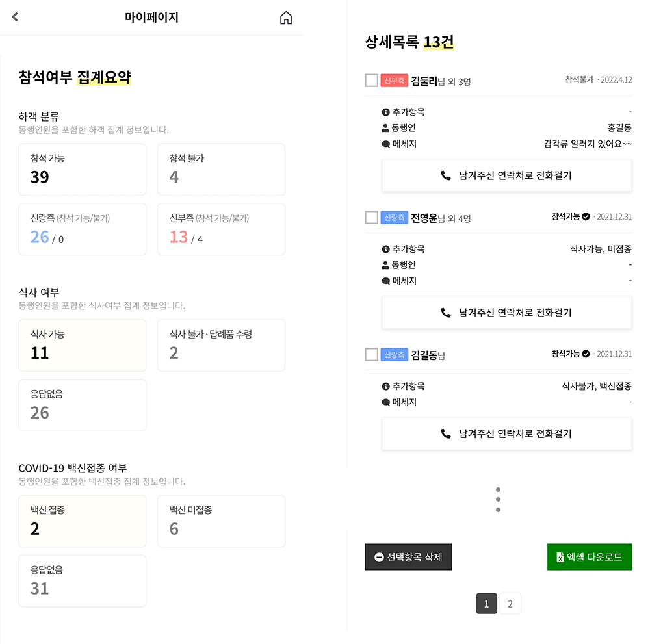
Task: Select the 백신 접종 2 card
Action: (x=83, y=521)
